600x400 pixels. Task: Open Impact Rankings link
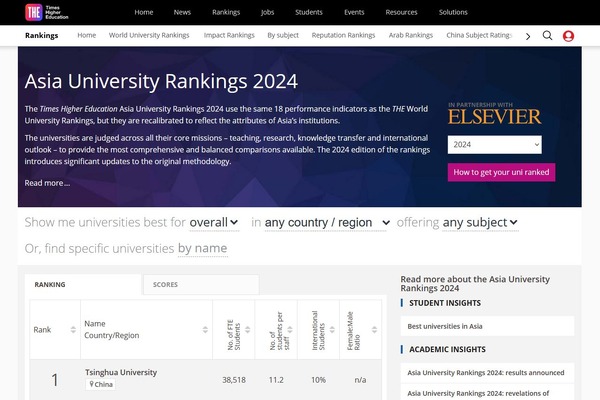[x=229, y=35]
